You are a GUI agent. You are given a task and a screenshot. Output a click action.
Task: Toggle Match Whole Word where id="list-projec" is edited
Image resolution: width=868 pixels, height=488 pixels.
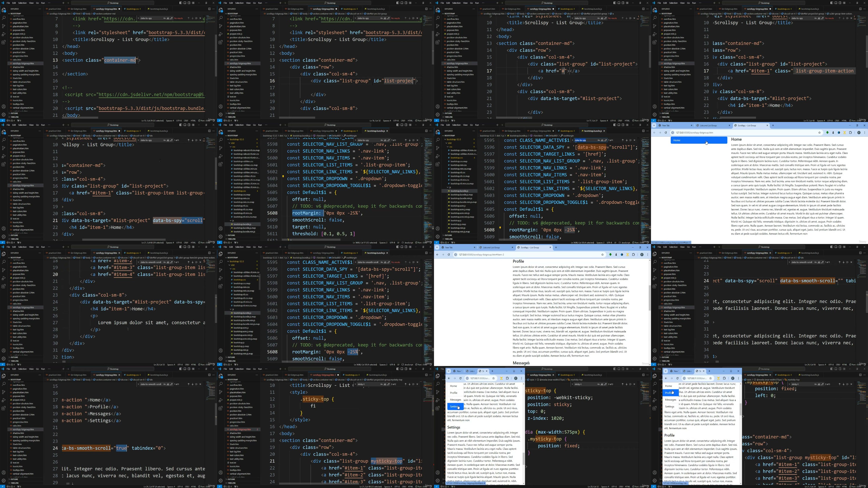point(385,18)
